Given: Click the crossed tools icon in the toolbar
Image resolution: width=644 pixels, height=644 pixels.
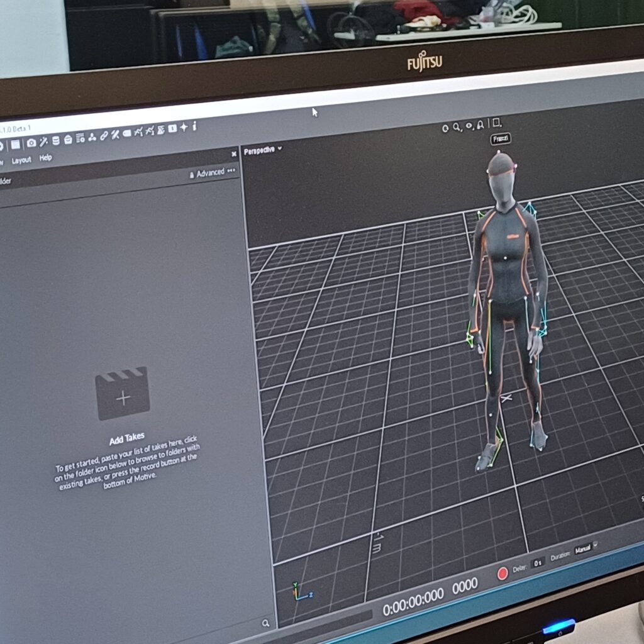Looking at the screenshot, I should tap(116, 135).
